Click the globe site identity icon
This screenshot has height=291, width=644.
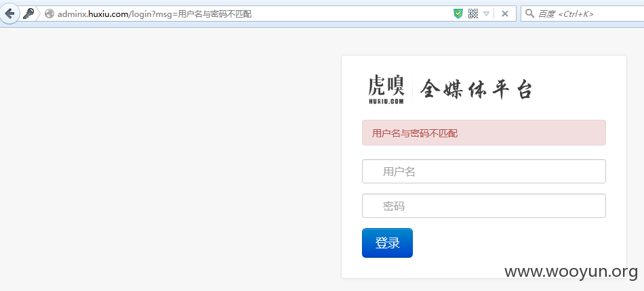click(49, 14)
